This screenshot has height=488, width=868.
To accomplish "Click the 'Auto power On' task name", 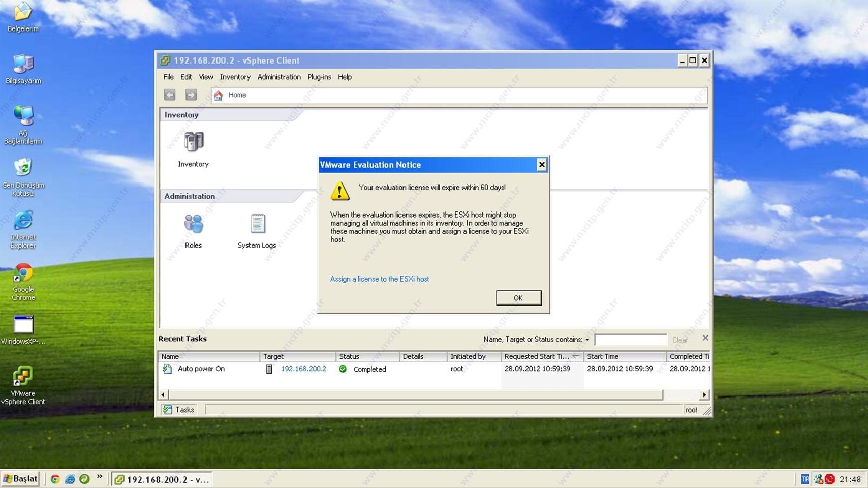I will (201, 369).
